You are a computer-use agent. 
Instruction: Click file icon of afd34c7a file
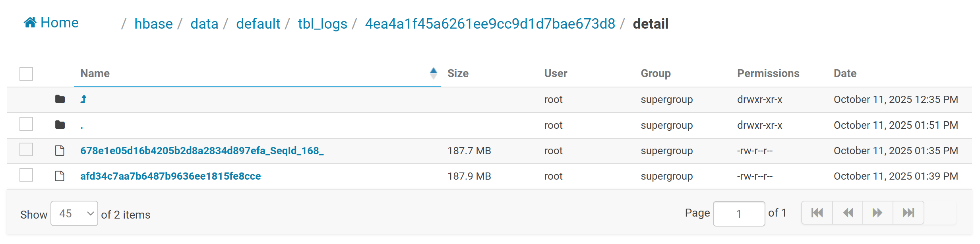[60, 176]
